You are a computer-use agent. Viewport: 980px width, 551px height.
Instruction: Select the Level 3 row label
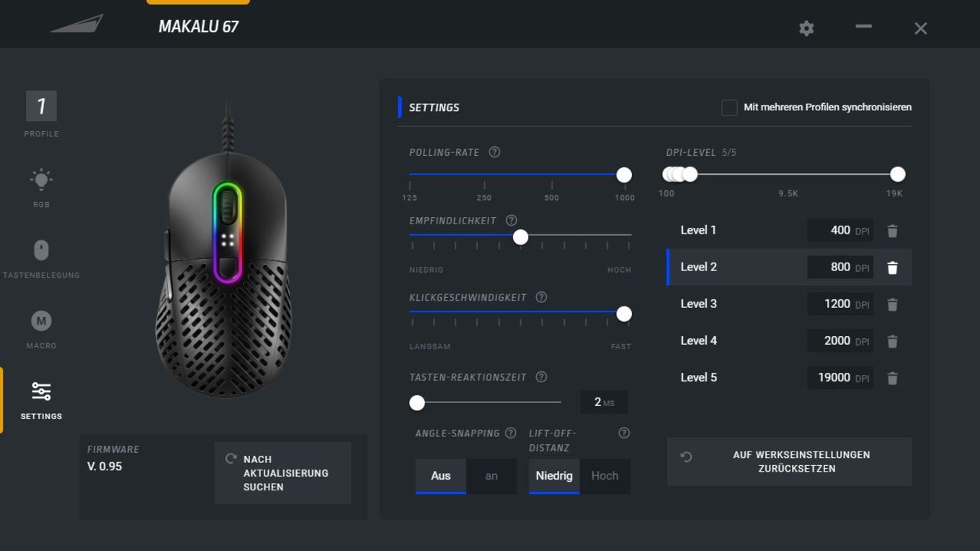coord(698,304)
